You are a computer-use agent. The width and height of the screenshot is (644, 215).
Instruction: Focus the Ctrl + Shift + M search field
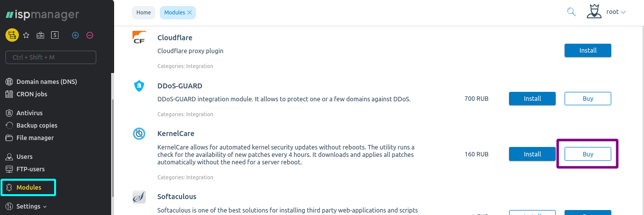tap(51, 57)
